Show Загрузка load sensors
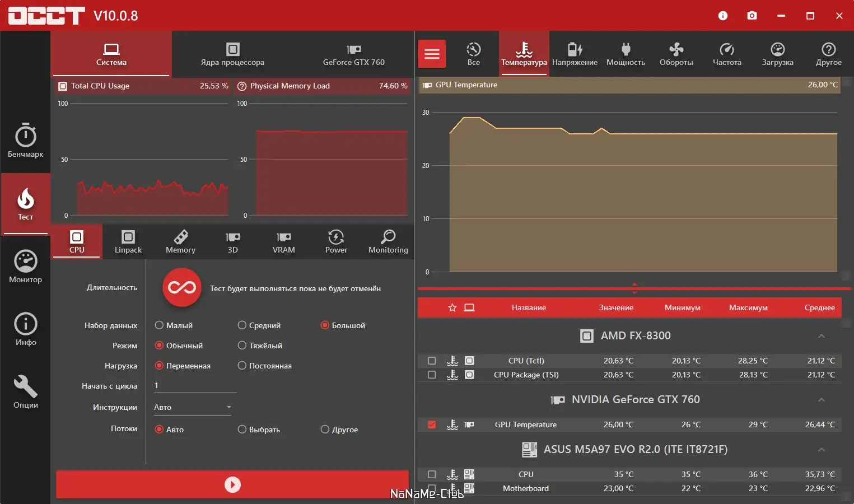The height and width of the screenshot is (504, 854). (x=777, y=54)
